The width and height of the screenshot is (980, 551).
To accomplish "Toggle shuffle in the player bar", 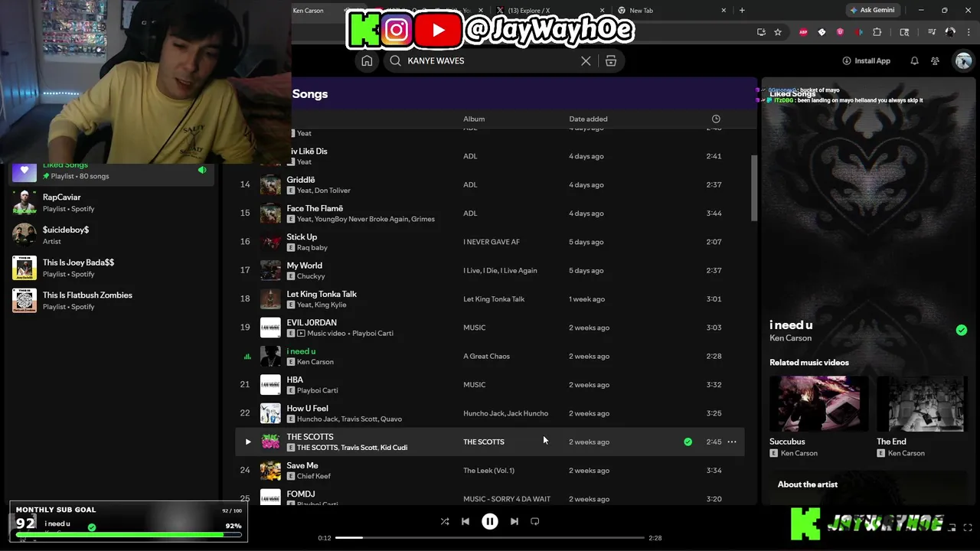I will coord(445,521).
